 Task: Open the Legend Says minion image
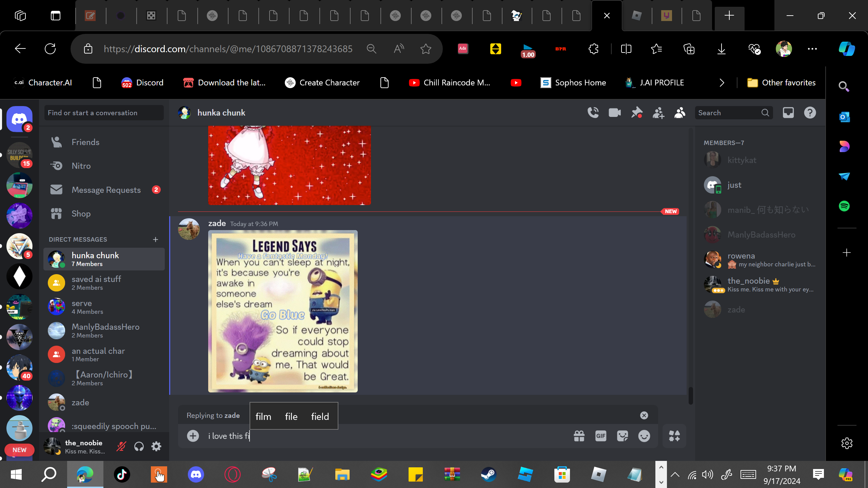click(283, 311)
